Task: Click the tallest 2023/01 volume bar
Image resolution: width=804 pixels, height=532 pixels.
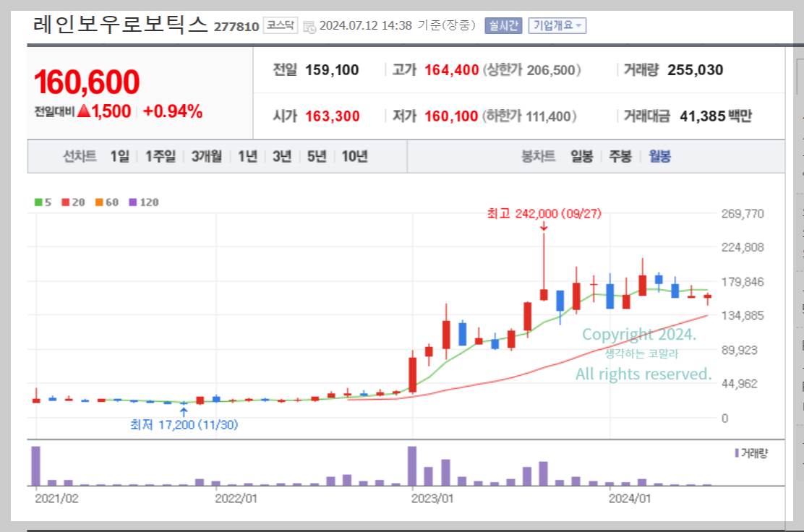Action: (x=412, y=466)
